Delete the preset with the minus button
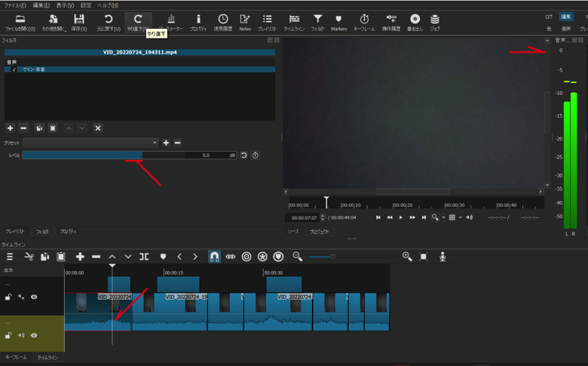Viewport: 588px width, 366px height. [x=178, y=143]
